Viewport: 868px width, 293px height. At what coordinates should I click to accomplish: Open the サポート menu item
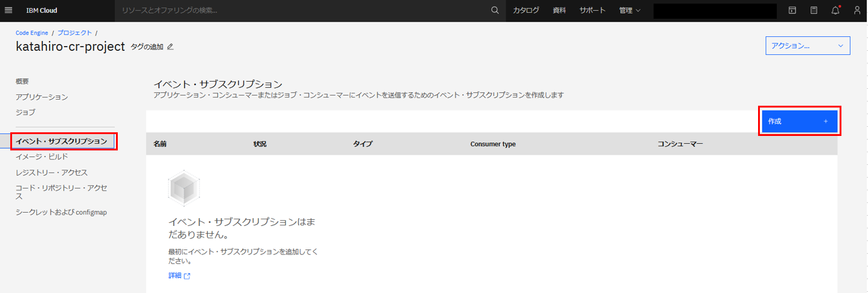point(593,10)
